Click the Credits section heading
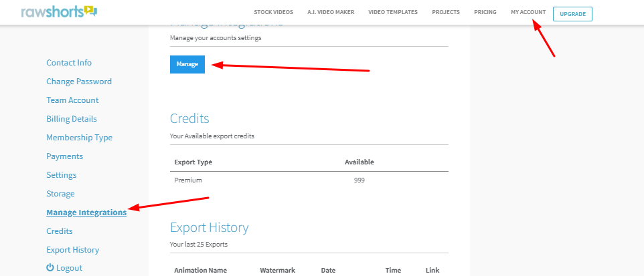 point(189,118)
